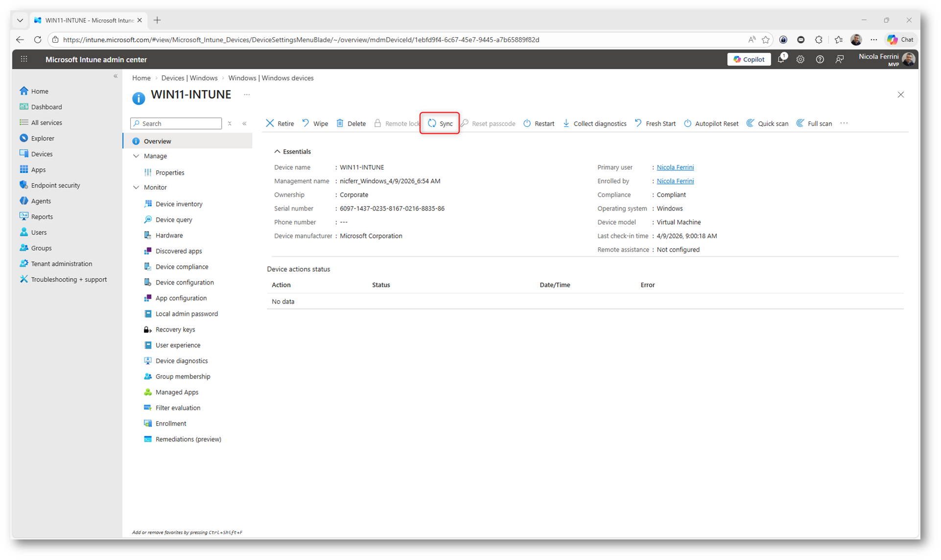Open Device compliance menu item
The height and width of the screenshot is (560, 941).
tap(182, 267)
